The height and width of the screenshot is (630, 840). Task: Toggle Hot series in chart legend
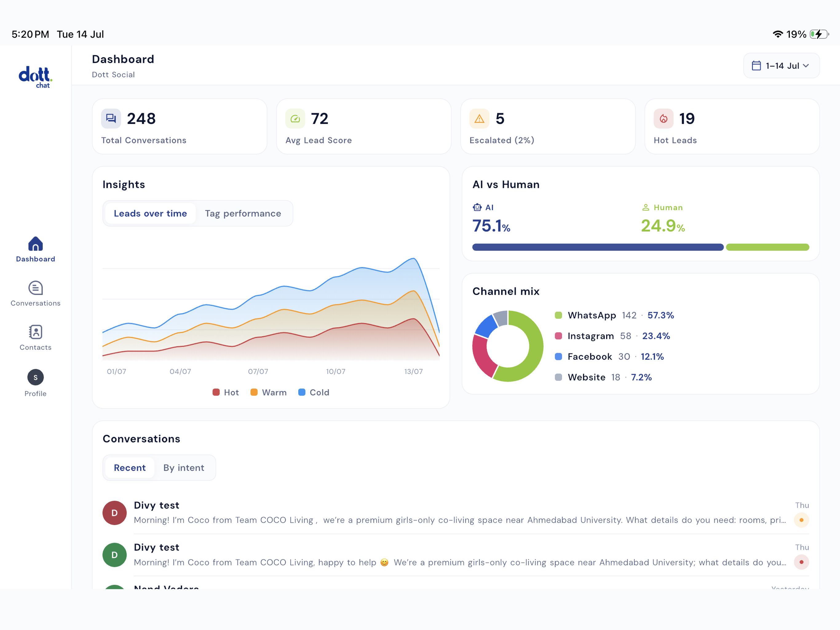226,393
